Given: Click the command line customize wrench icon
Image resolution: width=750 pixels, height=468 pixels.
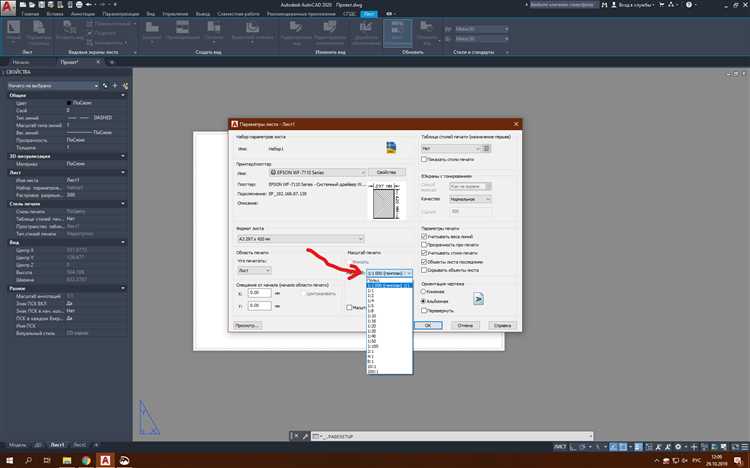Looking at the screenshot, I should (305, 436).
